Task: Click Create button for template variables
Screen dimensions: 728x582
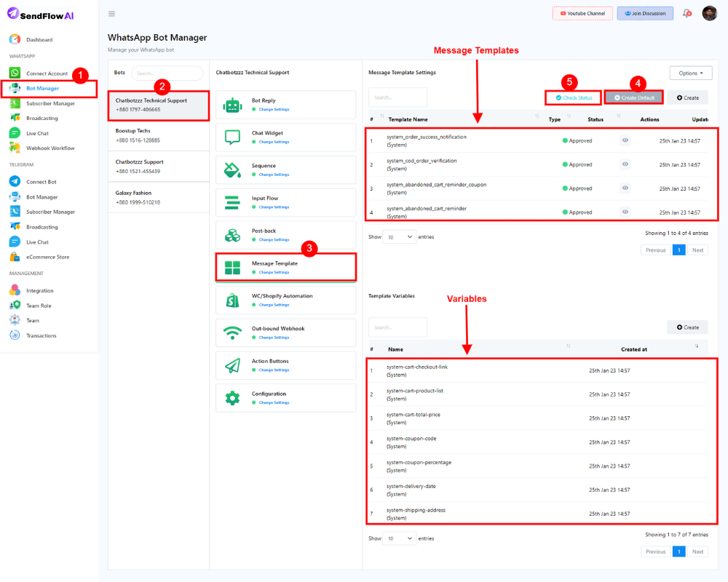Action: (688, 327)
